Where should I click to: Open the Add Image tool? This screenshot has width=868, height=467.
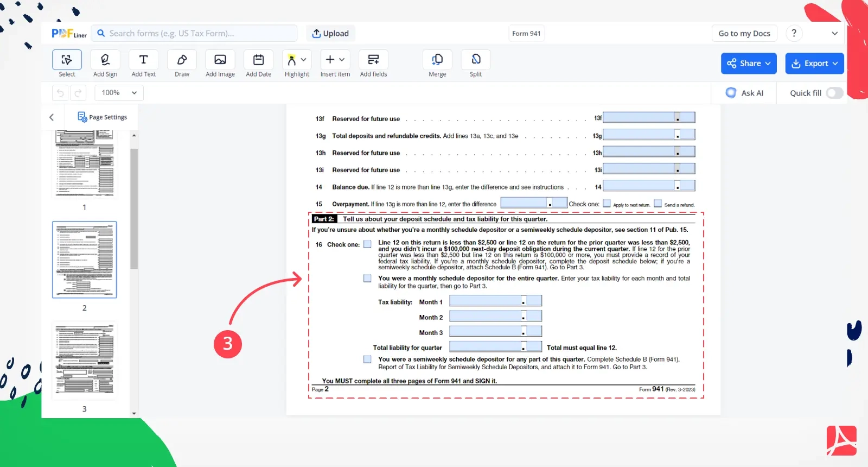tap(220, 60)
